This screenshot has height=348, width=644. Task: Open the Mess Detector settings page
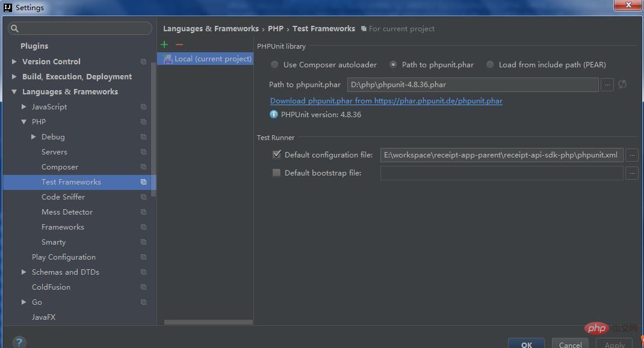click(67, 212)
